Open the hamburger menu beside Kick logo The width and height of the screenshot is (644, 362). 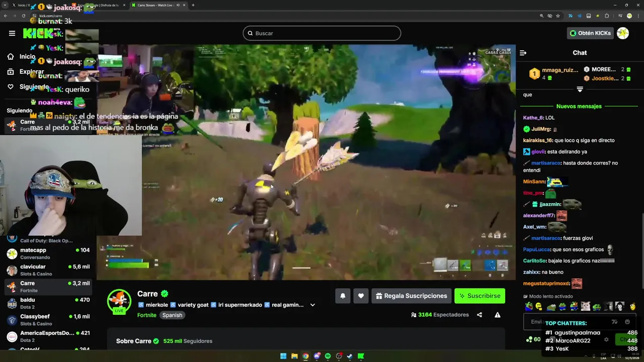click(12, 33)
